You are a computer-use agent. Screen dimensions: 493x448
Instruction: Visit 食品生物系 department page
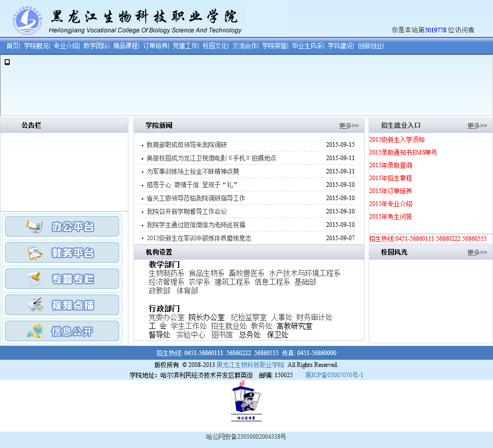point(206,274)
